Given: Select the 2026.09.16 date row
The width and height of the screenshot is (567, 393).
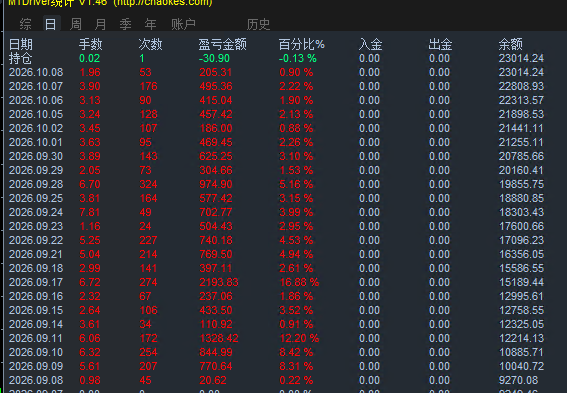Looking at the screenshot, I should pos(36,296).
